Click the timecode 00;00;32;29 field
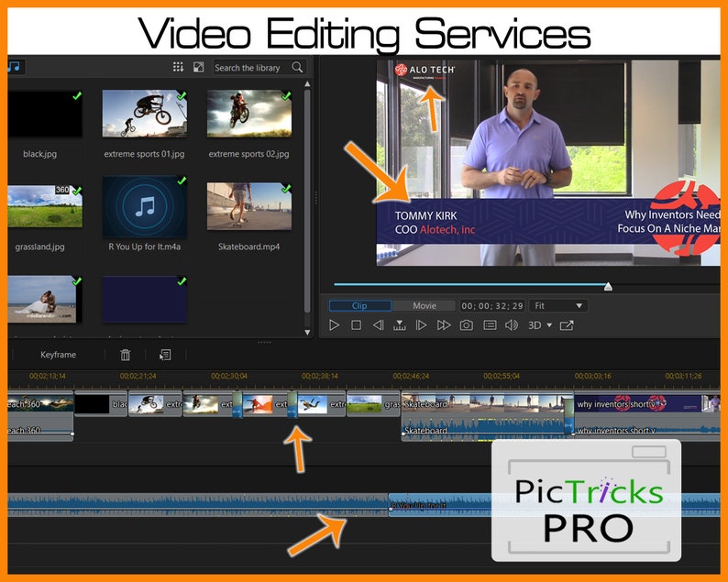The height and width of the screenshot is (582, 728). 492,306
